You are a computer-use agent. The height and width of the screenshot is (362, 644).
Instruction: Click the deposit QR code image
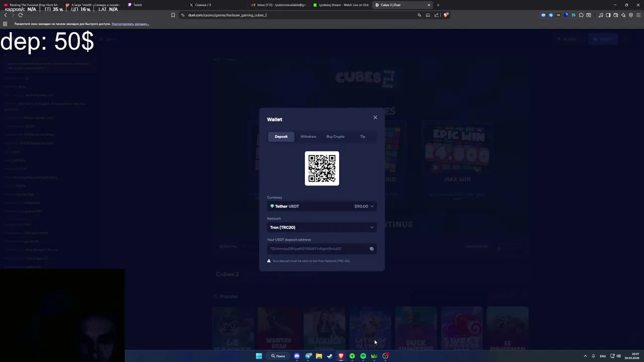(322, 168)
